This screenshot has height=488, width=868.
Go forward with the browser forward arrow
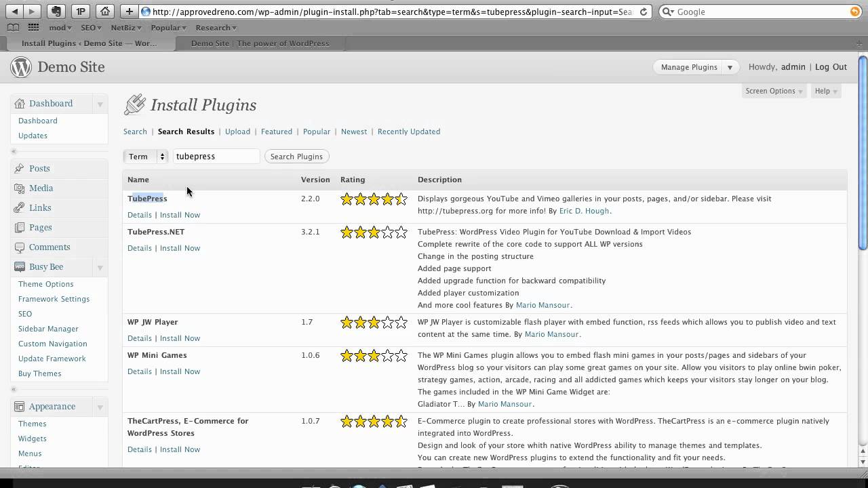[32, 12]
